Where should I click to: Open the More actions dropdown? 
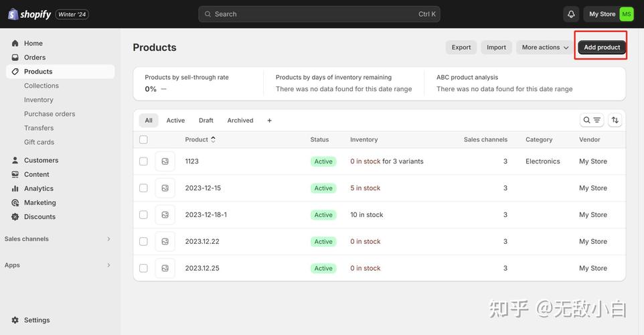pyautogui.click(x=545, y=48)
